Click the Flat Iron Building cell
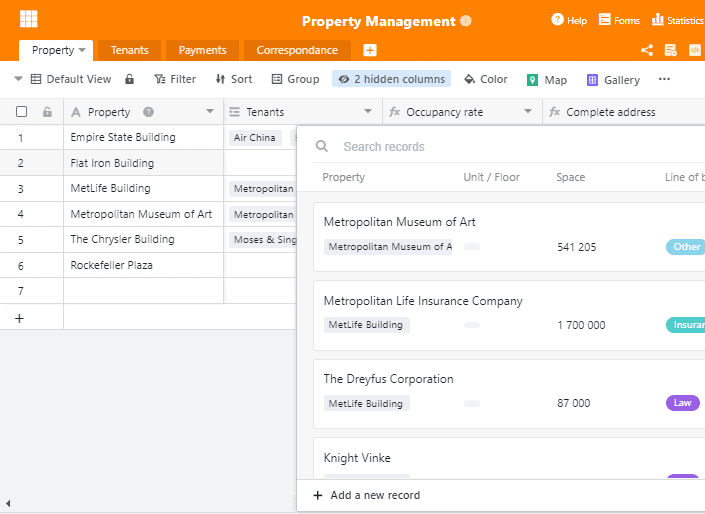 coord(143,163)
